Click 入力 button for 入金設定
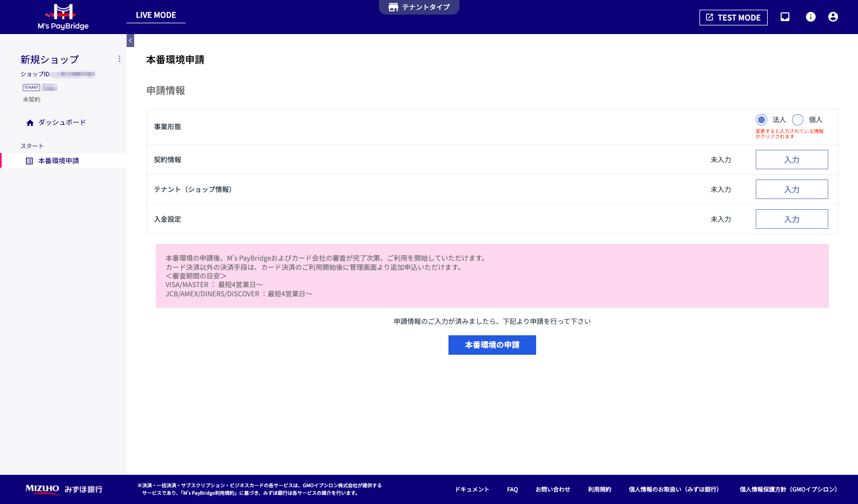This screenshot has width=858, height=504. point(791,219)
